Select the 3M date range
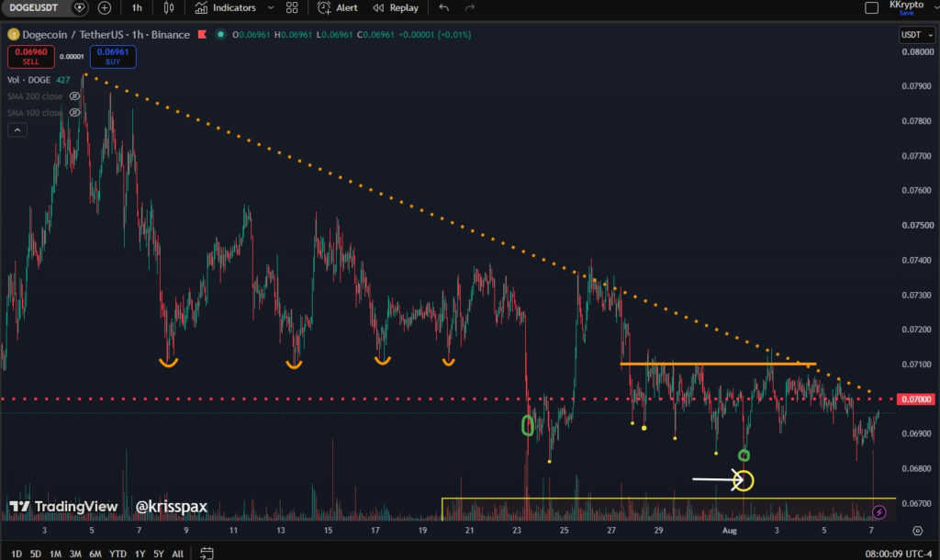 click(75, 554)
